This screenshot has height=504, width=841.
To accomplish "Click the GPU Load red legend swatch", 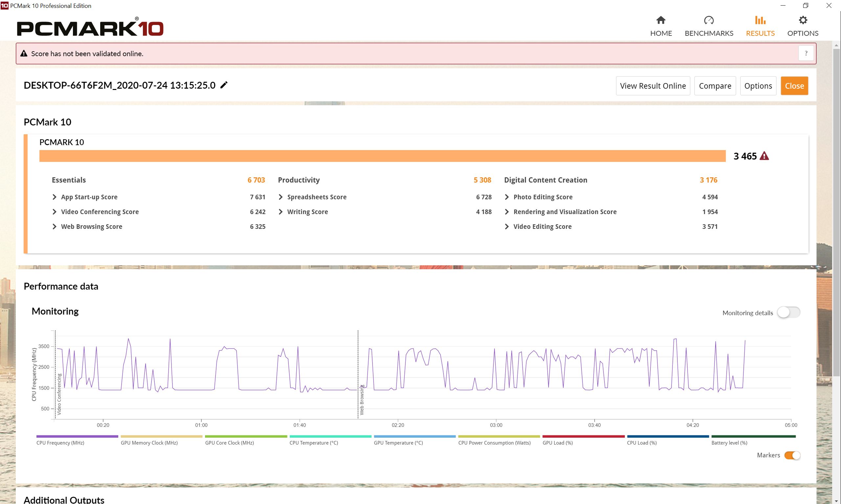I will click(x=583, y=436).
